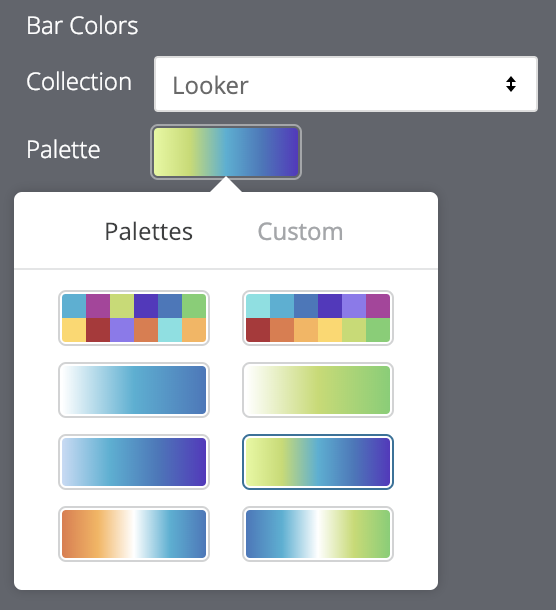
Task: Pick the highlighted yellow-green to purple palette
Action: coord(318,462)
